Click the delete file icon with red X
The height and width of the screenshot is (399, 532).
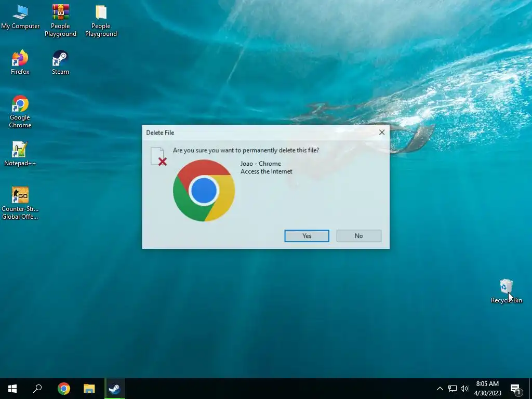pyautogui.click(x=158, y=156)
